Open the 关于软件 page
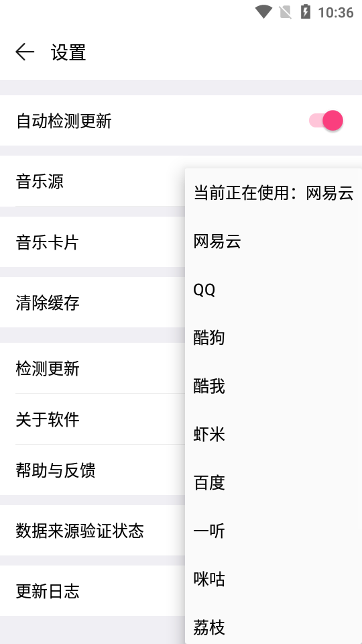Viewport: 362px width, 644px height. pos(93,419)
